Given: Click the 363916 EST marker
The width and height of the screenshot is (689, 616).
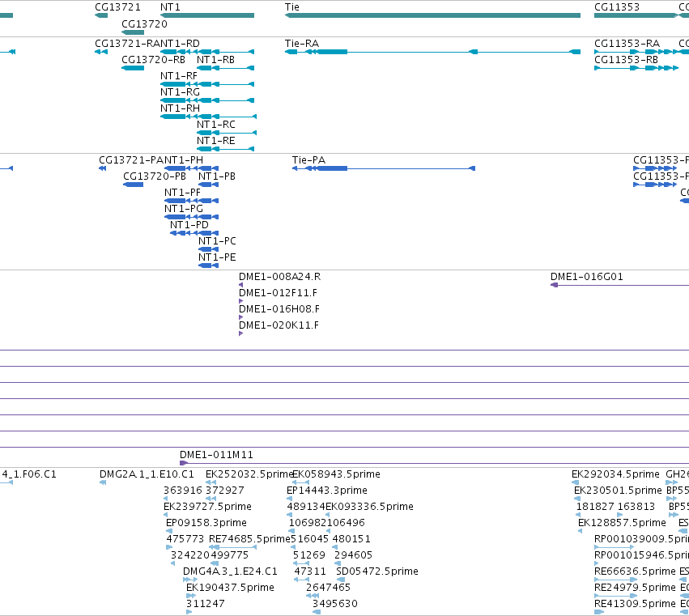Looking at the screenshot, I should point(166,499).
